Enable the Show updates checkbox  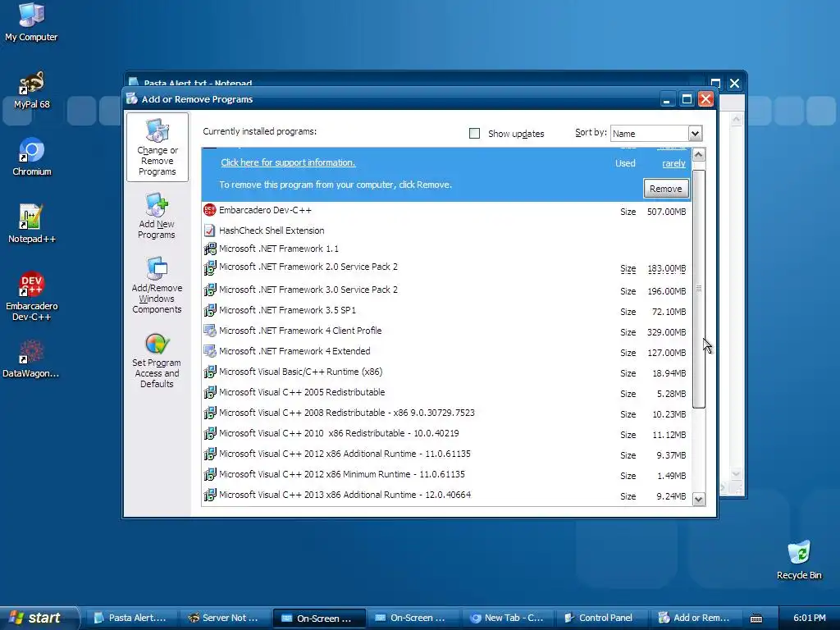[474, 134]
